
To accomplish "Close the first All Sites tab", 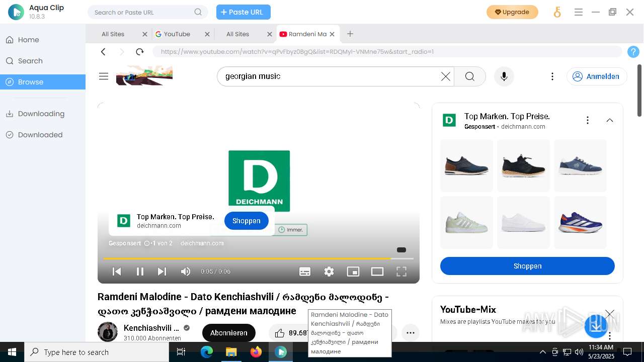I will click(x=145, y=34).
